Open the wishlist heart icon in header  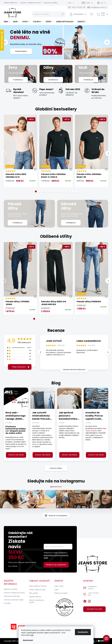pos(92,14)
